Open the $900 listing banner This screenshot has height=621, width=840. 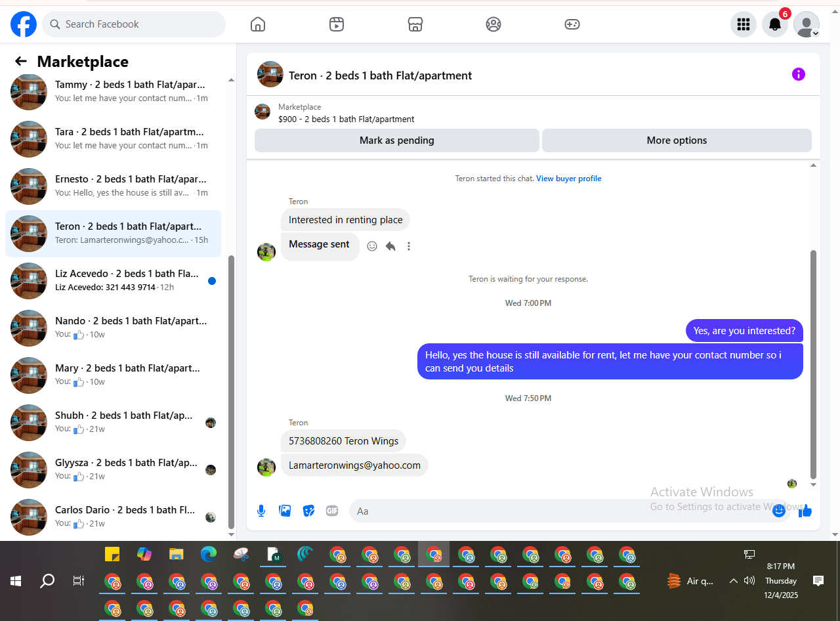pos(533,113)
